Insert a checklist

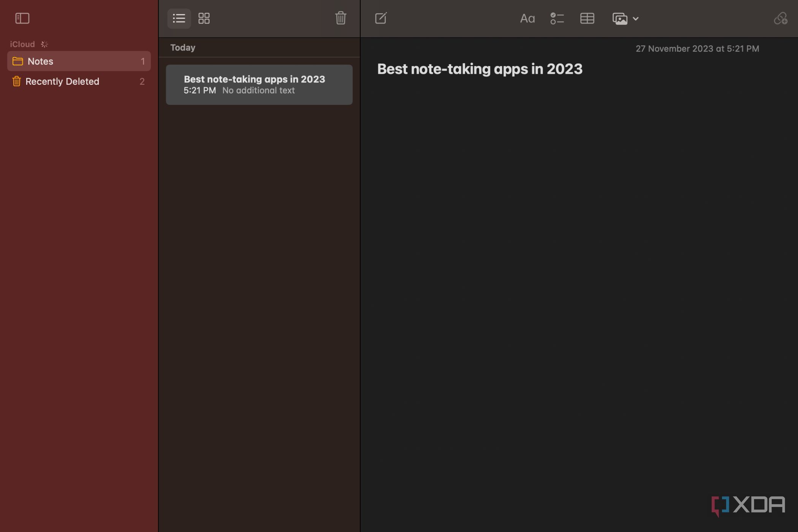point(557,18)
